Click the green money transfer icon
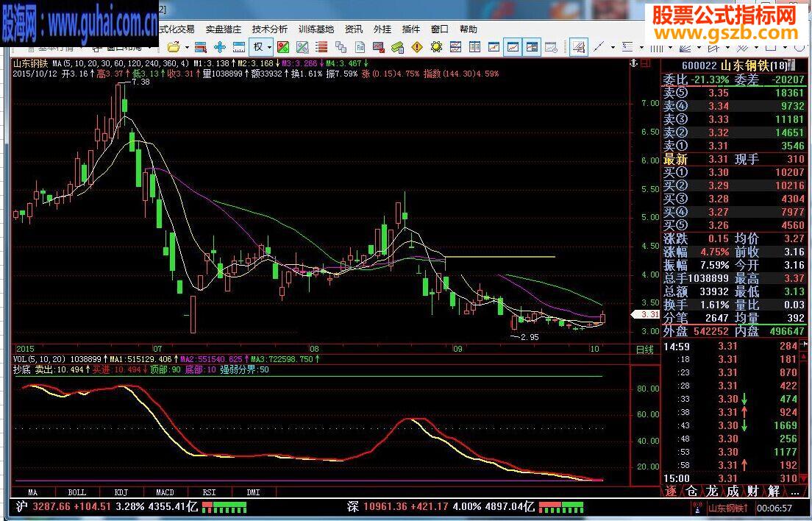Screen dimensions: 812x521 tap(398, 47)
